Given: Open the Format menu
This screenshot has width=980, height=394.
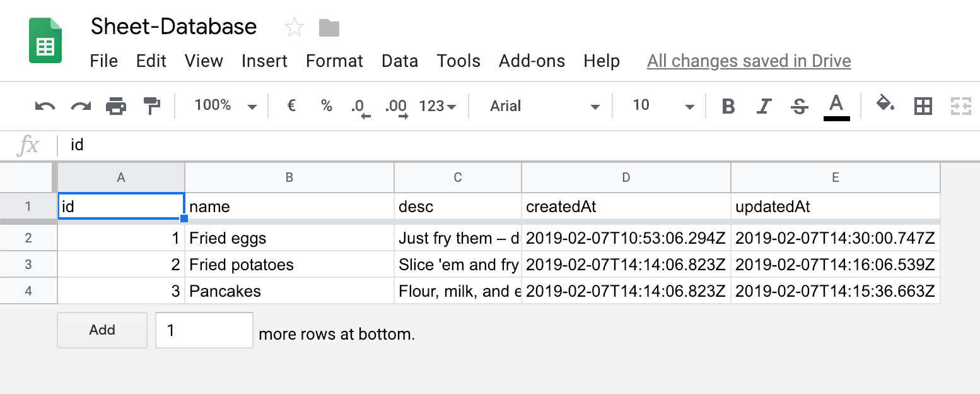Looking at the screenshot, I should pyautogui.click(x=334, y=61).
